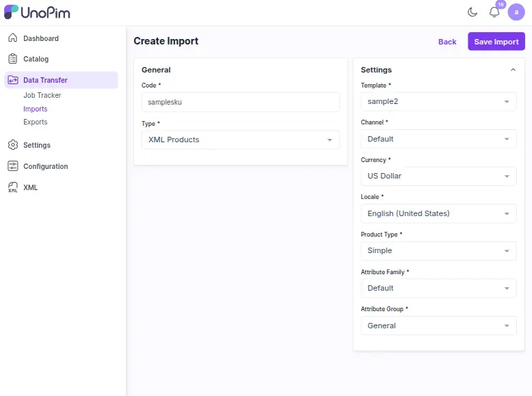Click the UnoPim logo icon
532x396 pixels.
[x=12, y=12]
